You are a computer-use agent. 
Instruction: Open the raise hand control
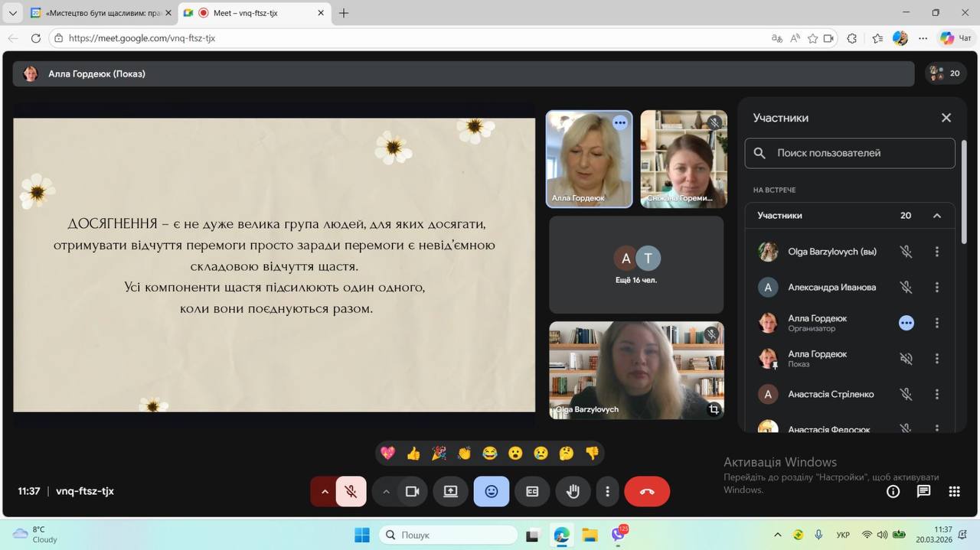tap(573, 492)
